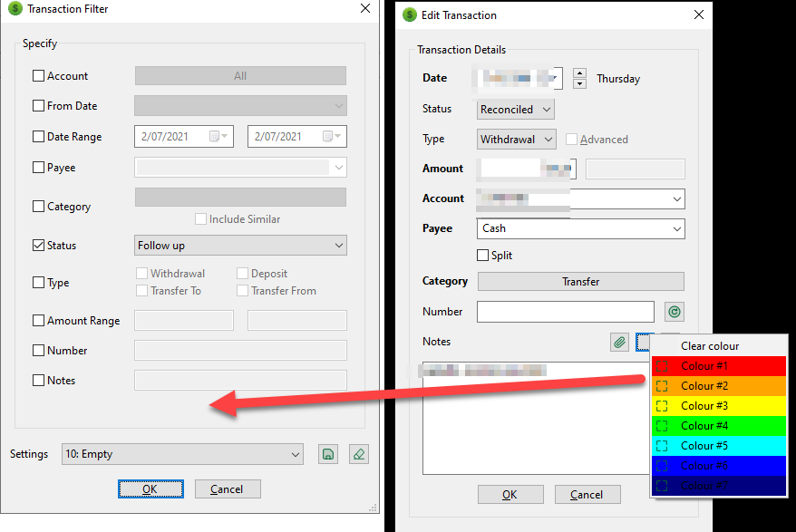
Task: Toggle the Advanced checkbox next to Type
Action: coord(572,139)
